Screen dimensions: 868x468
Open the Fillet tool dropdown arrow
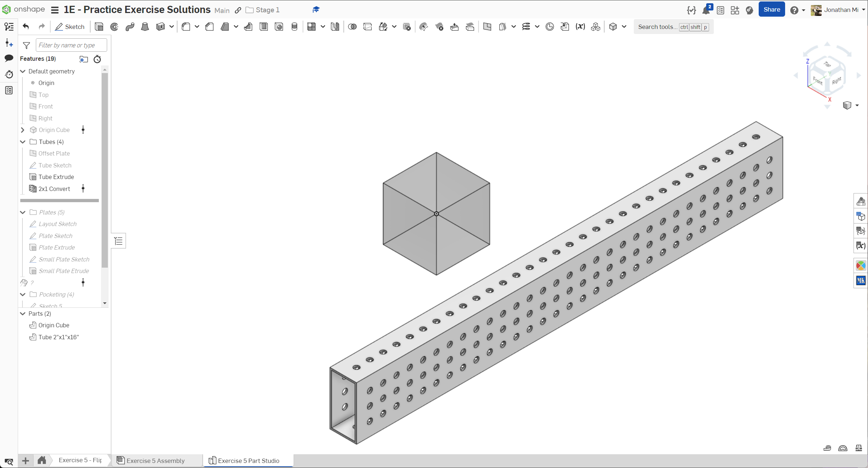coord(197,27)
